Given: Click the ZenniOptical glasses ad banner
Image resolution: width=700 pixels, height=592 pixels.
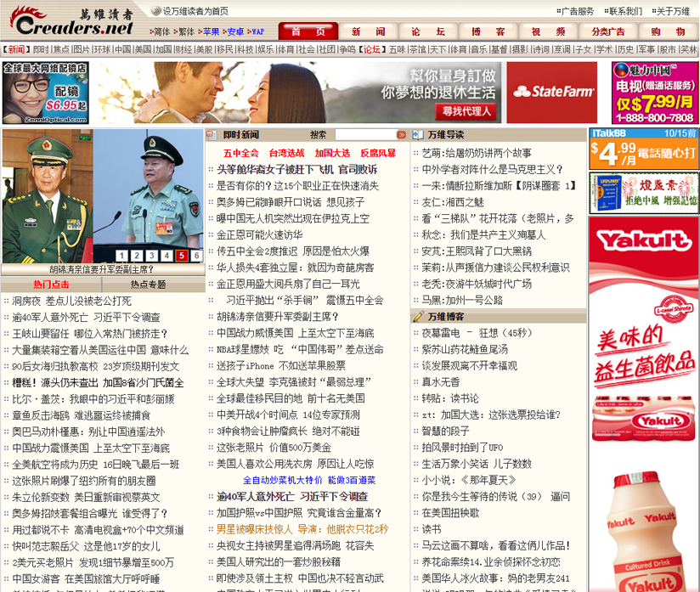Looking at the screenshot, I should point(46,93).
